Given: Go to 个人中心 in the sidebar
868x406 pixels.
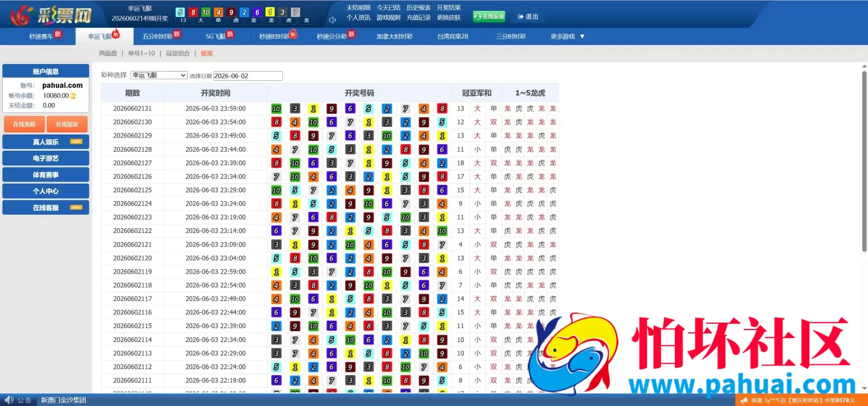Looking at the screenshot, I should [46, 191].
